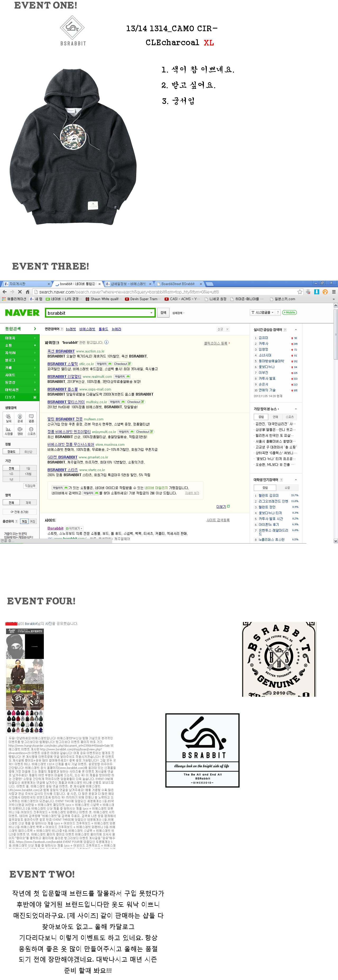This screenshot has width=338, height=980.
Task: Switch to 자유게시판 browser tab
Action: pyautogui.click(x=27, y=284)
